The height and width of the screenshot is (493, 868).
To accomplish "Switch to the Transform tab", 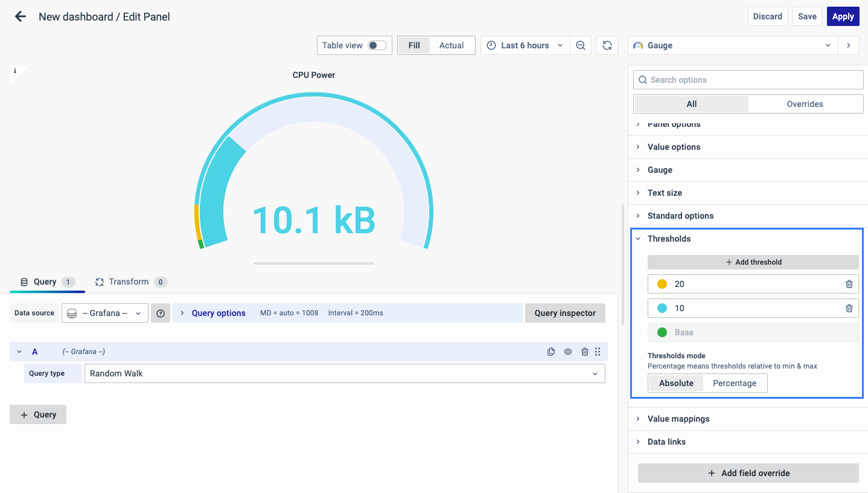I will [129, 282].
